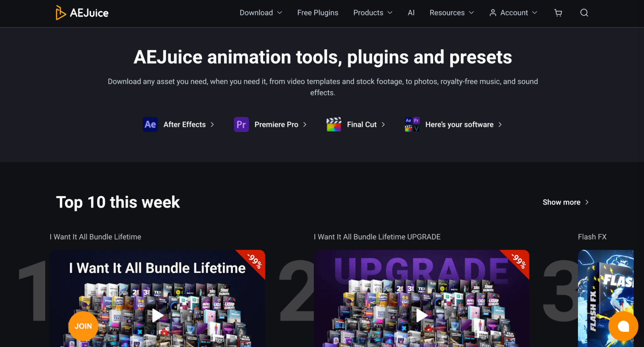The width and height of the screenshot is (644, 347).
Task: Open the shopping cart
Action: point(558,13)
